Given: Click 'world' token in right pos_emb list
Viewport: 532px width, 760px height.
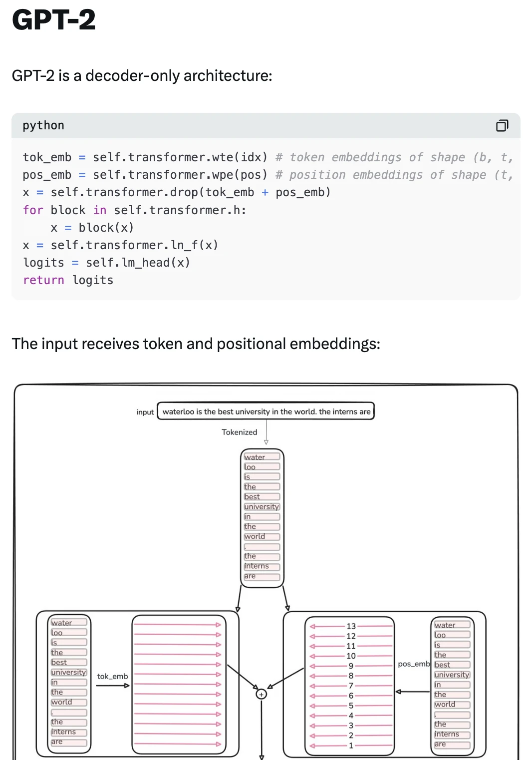Looking at the screenshot, I should coord(452,705).
